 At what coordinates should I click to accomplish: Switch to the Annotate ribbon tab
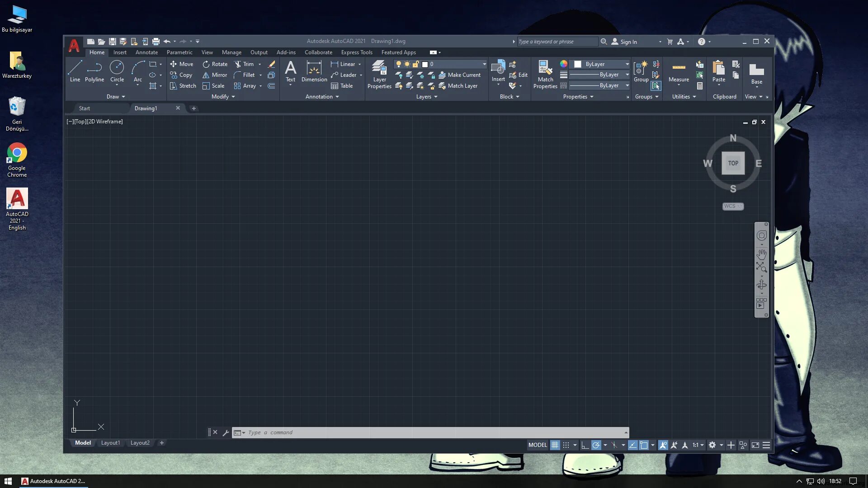tap(146, 52)
